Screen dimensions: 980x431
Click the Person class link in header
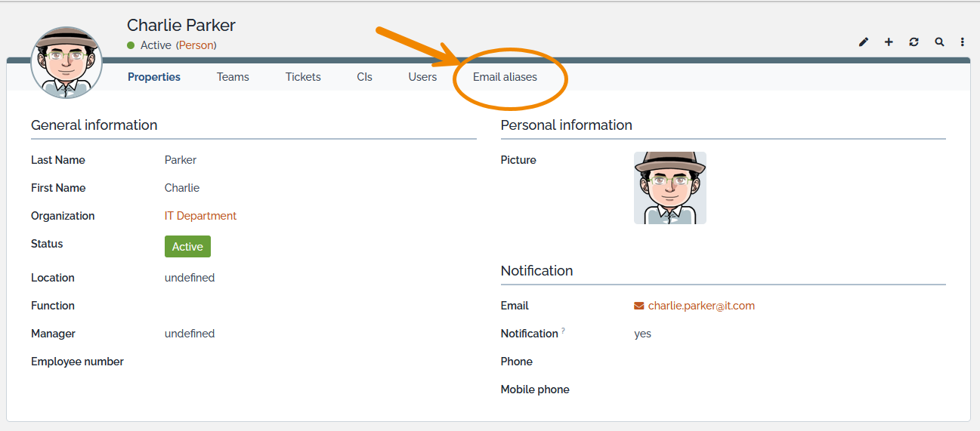196,45
